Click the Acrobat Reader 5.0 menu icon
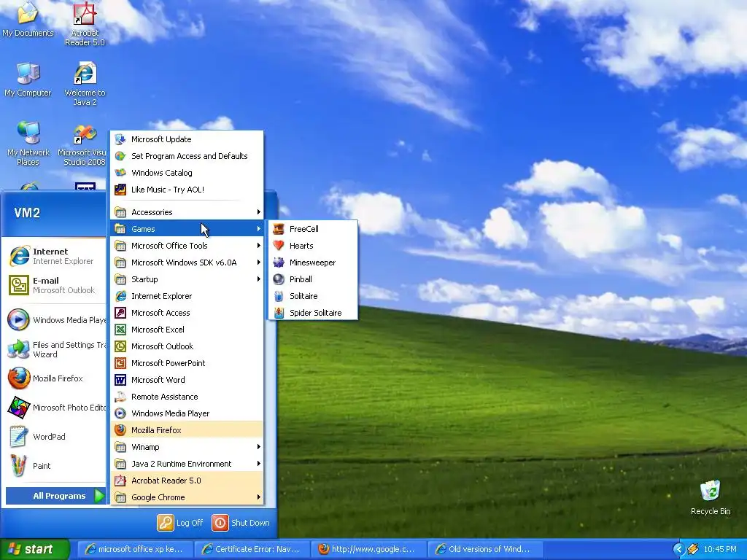Viewport: 747px width, 560px height. (120, 481)
